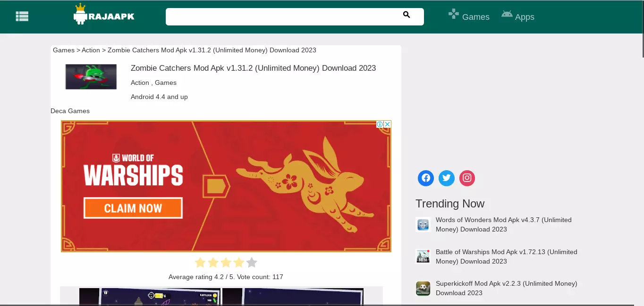Open the Games menu link
This screenshot has height=306, width=644.
point(475,17)
